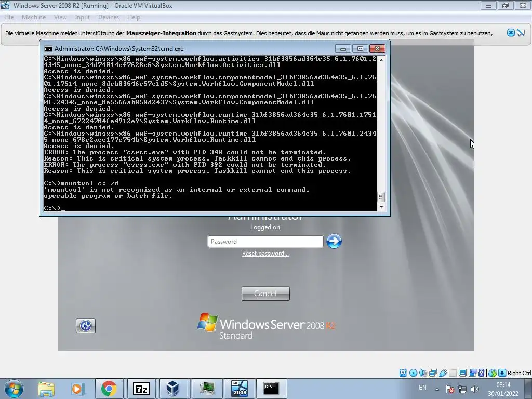Open the Windows Start menu
The height and width of the screenshot is (399, 532).
pyautogui.click(x=14, y=389)
